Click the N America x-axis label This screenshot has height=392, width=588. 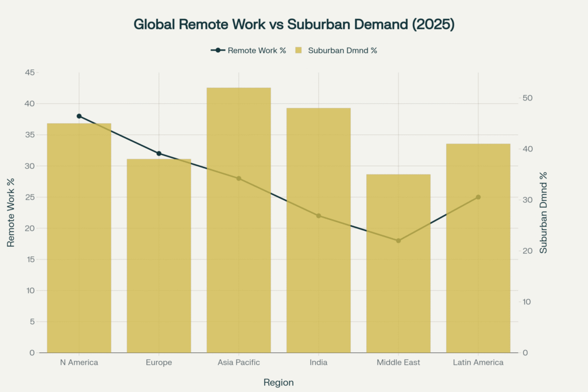pyautogui.click(x=79, y=363)
